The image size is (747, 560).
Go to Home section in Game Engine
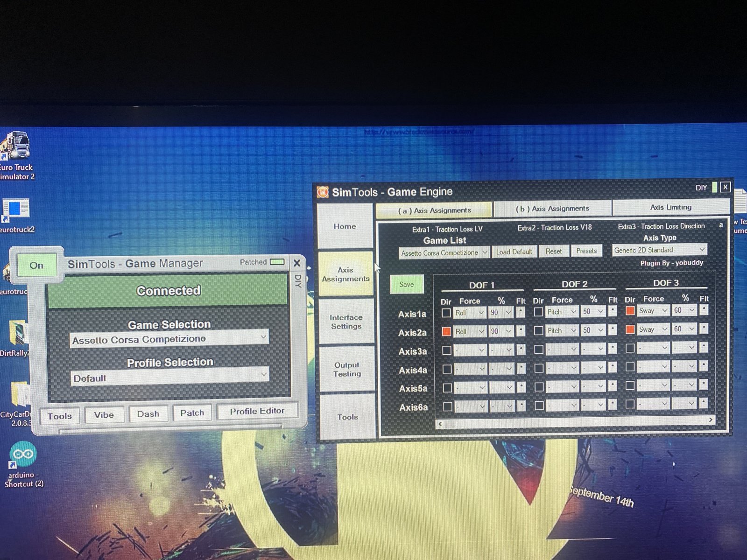(345, 226)
